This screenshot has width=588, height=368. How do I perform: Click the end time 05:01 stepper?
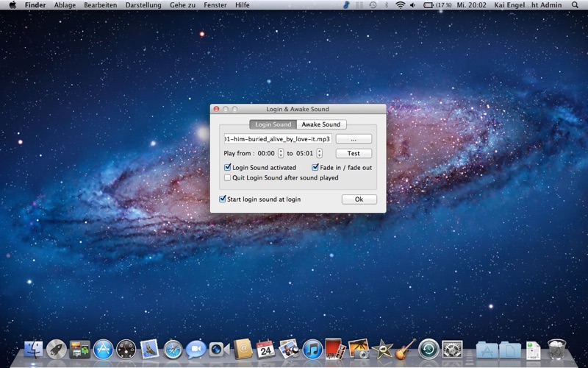pyautogui.click(x=319, y=153)
